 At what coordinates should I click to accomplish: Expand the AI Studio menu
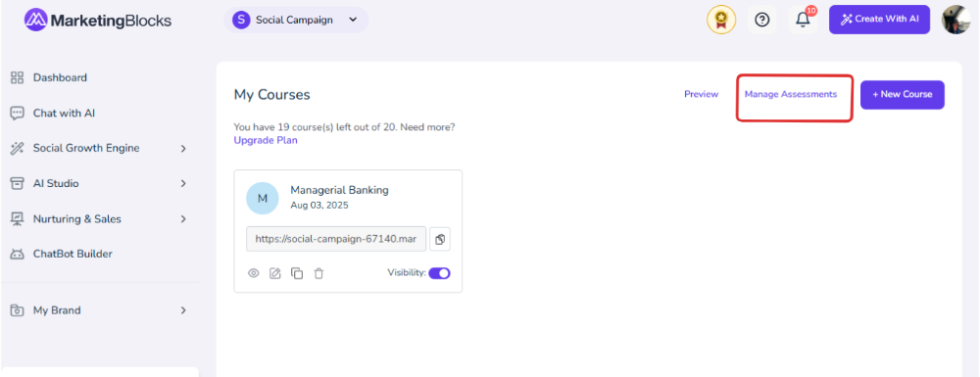coord(99,183)
